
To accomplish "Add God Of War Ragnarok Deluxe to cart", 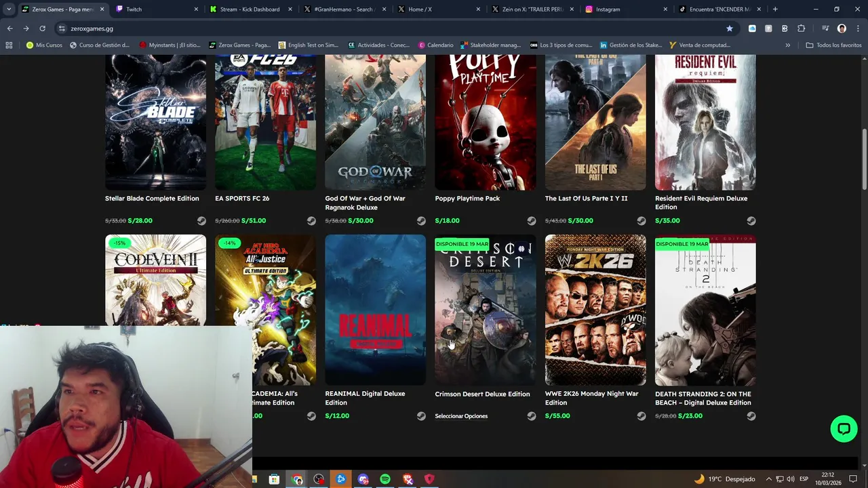I will (421, 221).
